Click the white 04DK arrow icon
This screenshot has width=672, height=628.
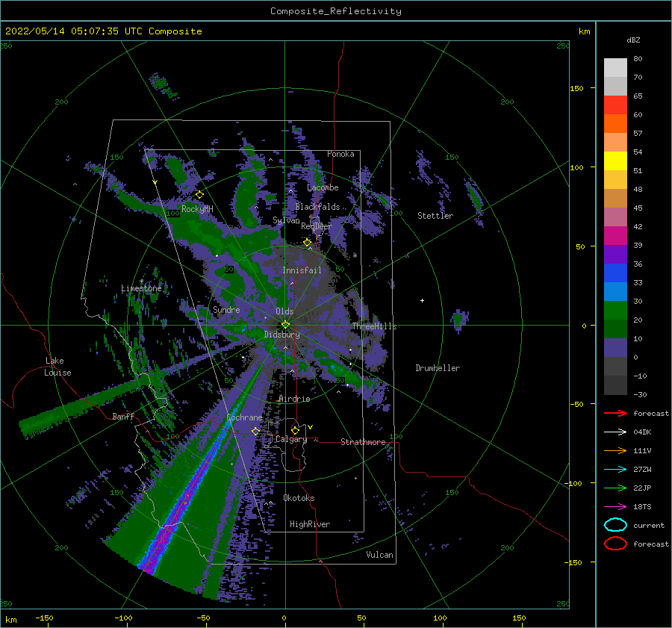point(615,432)
